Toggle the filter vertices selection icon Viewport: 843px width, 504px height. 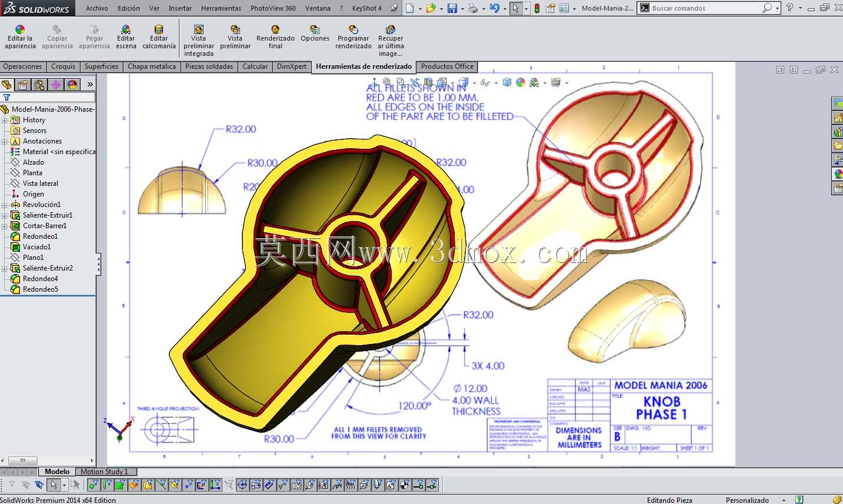[x=94, y=485]
